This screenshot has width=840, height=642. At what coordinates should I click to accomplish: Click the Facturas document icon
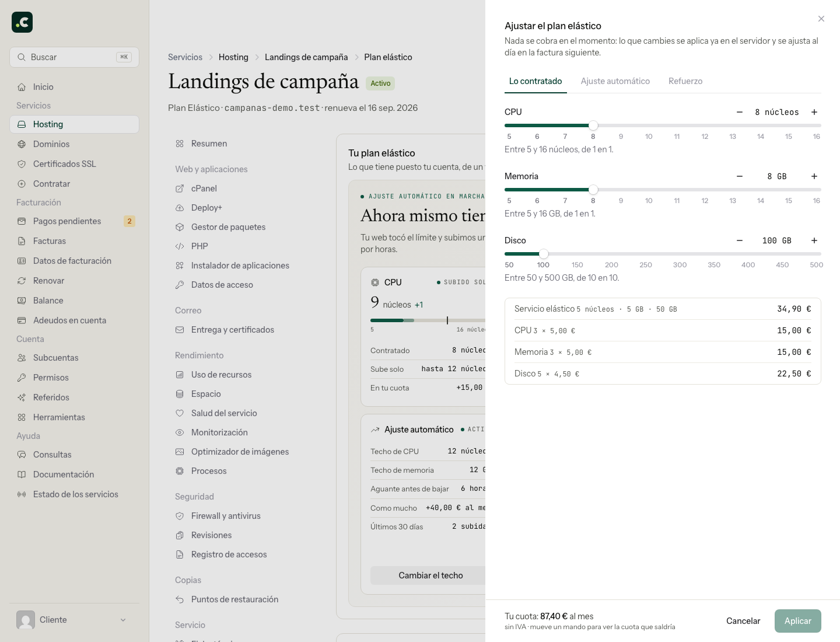click(22, 241)
